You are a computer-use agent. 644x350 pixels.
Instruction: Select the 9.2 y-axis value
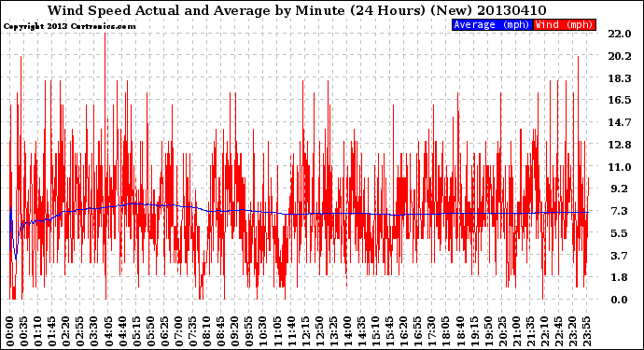(x=619, y=189)
